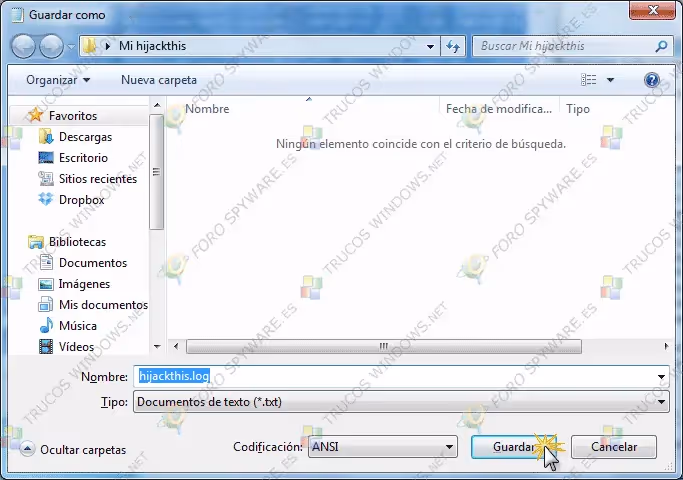
Task: Select Bibliotecas in navigation pane
Action: [x=77, y=242]
